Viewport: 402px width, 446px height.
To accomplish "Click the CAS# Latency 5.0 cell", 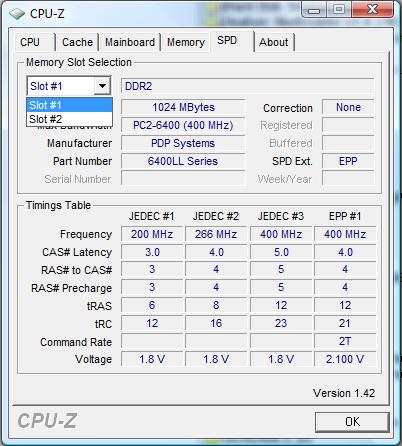I will (x=281, y=252).
